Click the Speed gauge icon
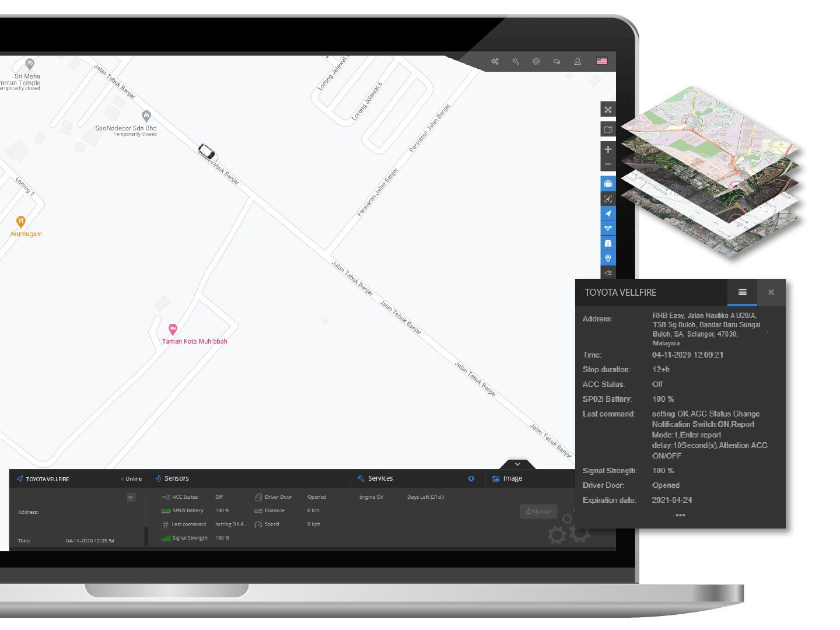The image size is (840, 630). [258, 524]
